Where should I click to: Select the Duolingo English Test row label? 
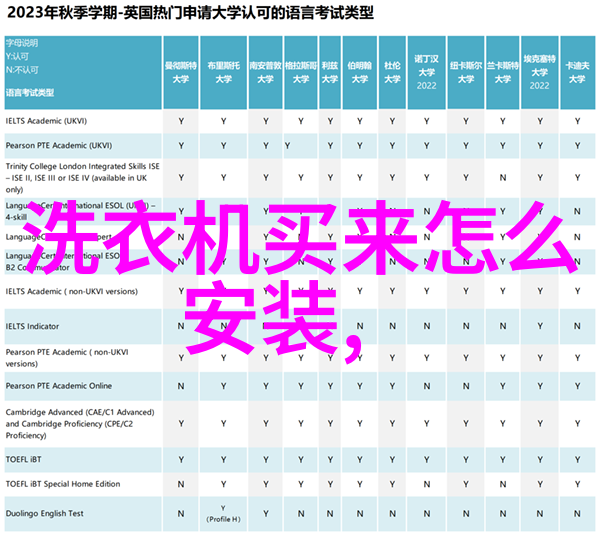[44, 513]
